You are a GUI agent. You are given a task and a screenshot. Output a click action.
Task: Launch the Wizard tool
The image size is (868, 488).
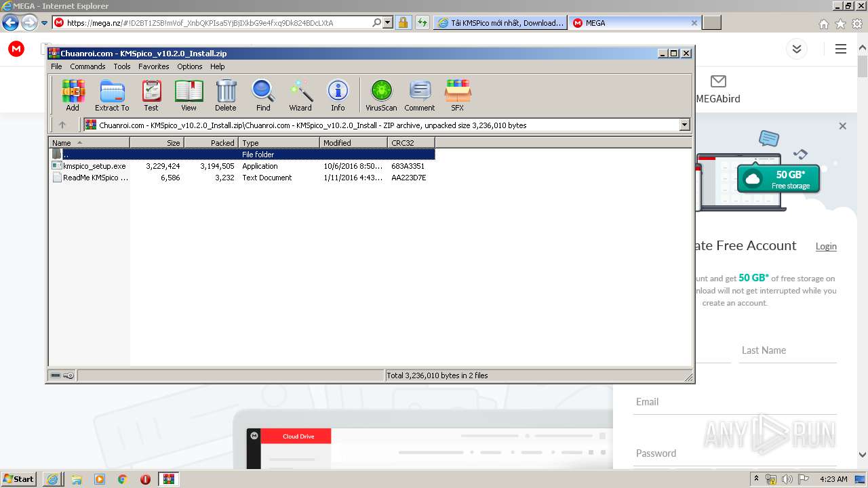click(300, 95)
